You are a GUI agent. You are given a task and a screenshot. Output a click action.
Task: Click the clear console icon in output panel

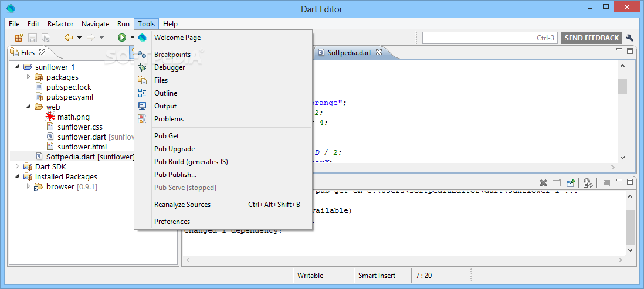(x=557, y=183)
